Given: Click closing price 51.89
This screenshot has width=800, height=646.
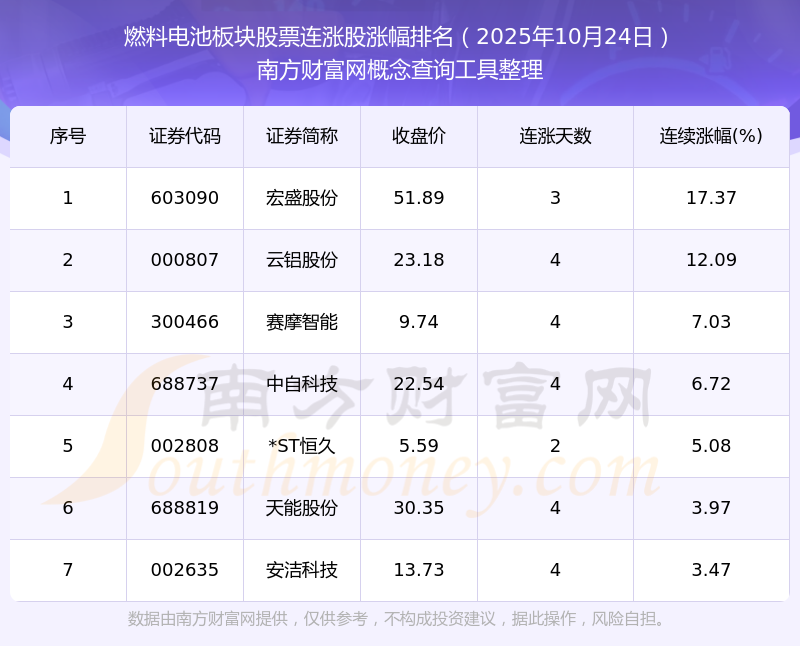Looking at the screenshot, I should coord(418,198).
